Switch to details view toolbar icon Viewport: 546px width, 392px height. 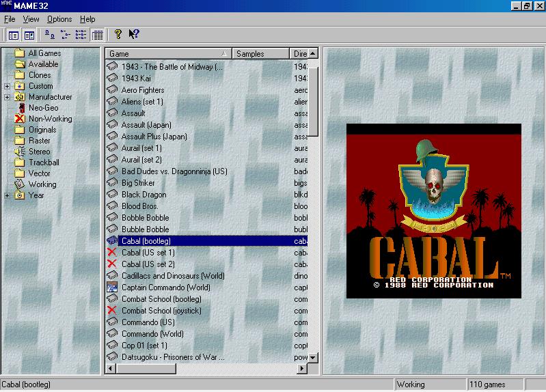click(x=97, y=35)
